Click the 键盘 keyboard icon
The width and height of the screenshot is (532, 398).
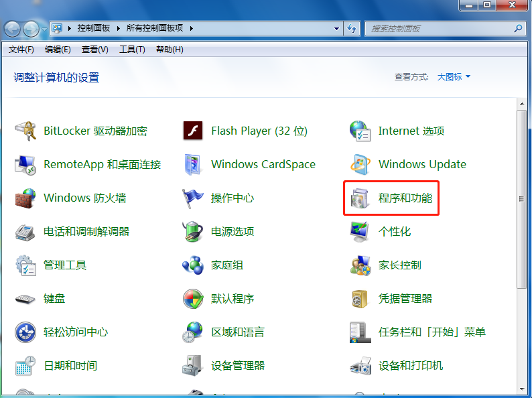(25, 299)
